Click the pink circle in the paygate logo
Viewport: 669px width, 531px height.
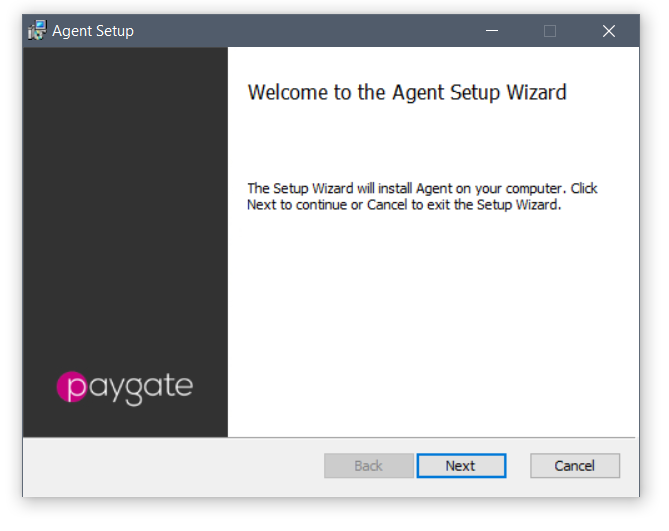coord(72,387)
